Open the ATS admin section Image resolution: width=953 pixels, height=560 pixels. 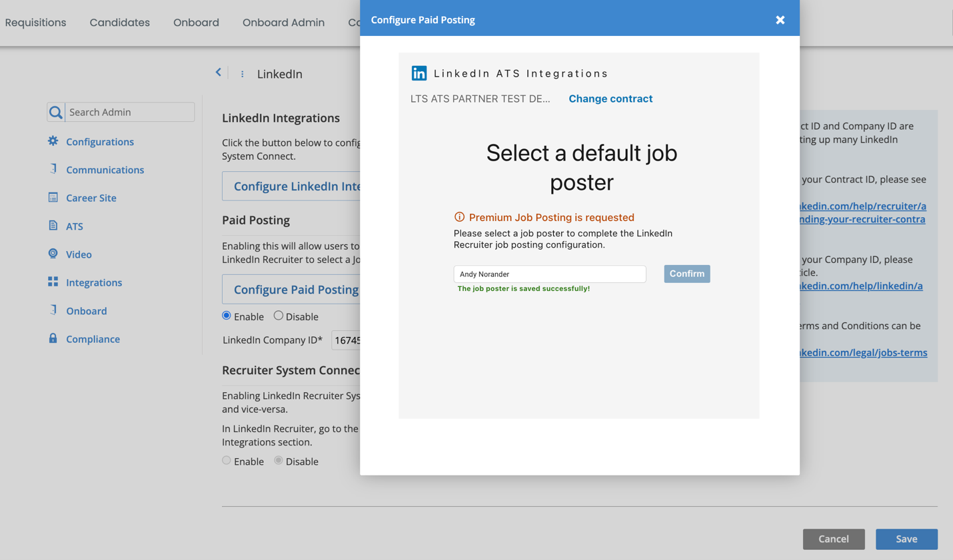point(75,226)
